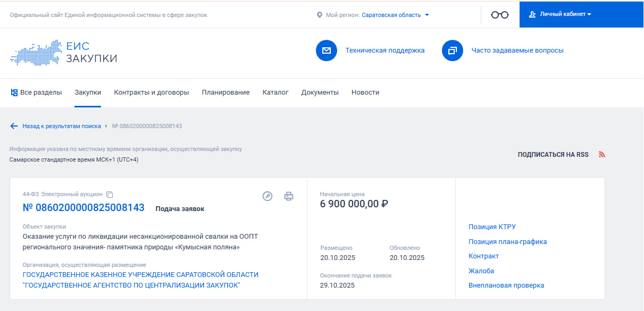Image resolution: width=644 pixels, height=311 pixels.
Task: Click the Часто задаваемые вопросы circle icon
Action: pos(453,51)
